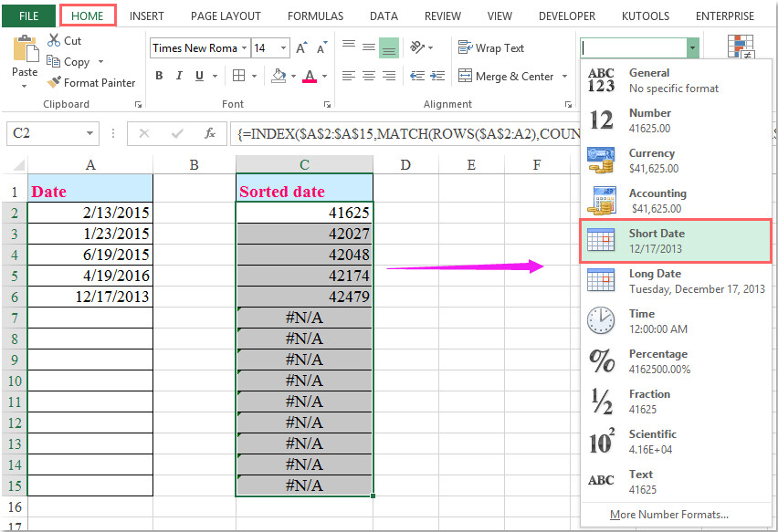
Task: Select Short Date from the format list
Action: 674,240
